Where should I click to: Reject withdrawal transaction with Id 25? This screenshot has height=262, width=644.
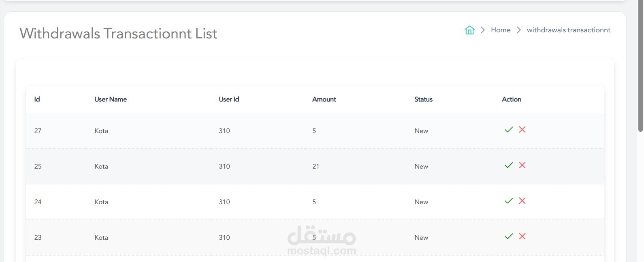[522, 165]
